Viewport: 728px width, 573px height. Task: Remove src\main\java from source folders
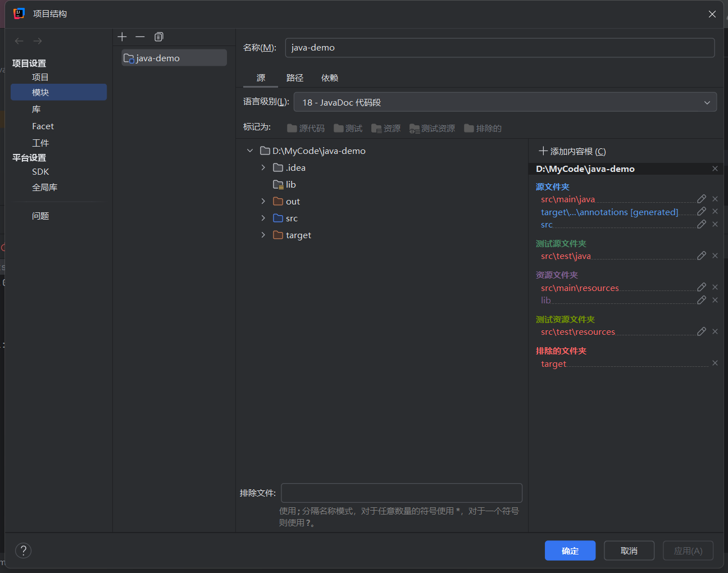coord(715,199)
